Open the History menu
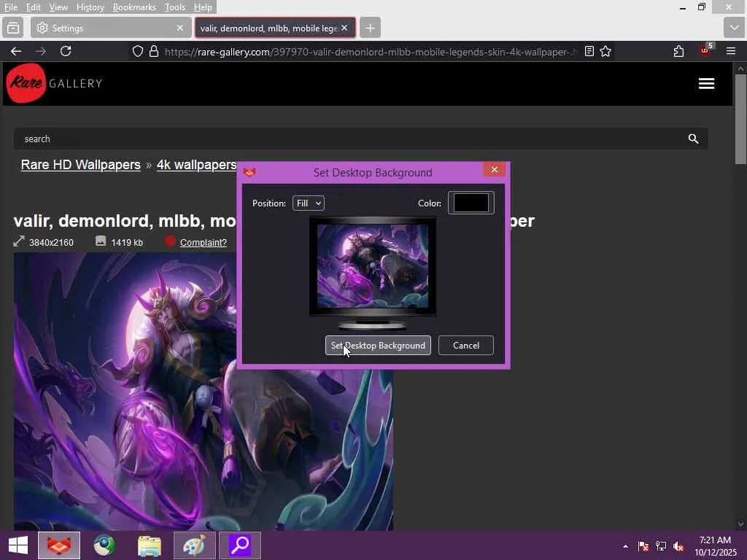Viewport: 747px width, 560px height. point(90,7)
